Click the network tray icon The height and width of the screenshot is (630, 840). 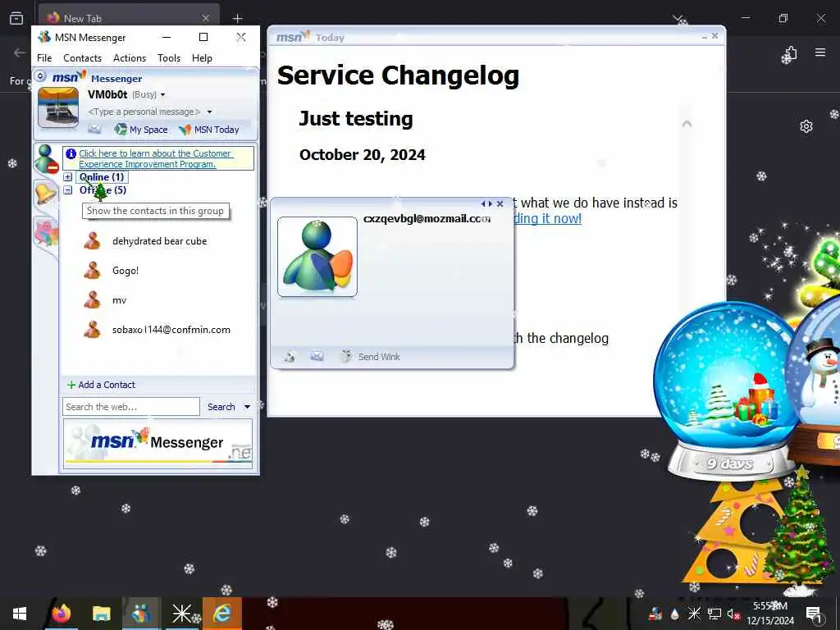714,614
